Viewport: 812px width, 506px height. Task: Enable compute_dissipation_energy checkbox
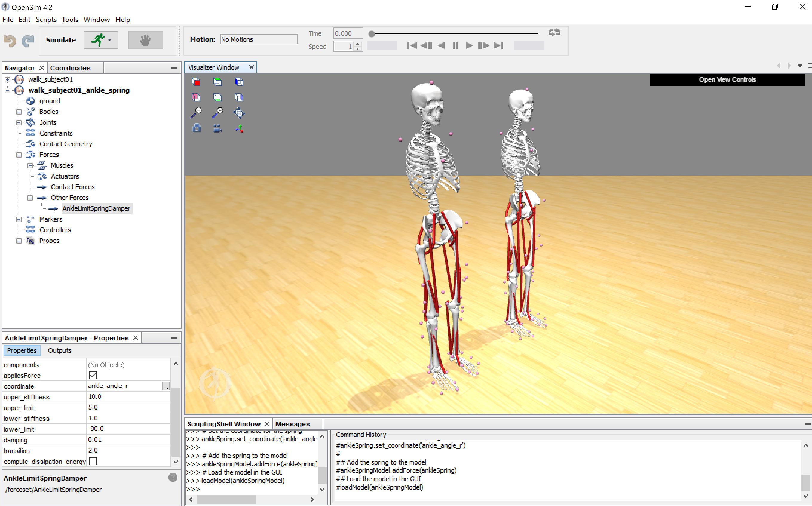pyautogui.click(x=93, y=461)
